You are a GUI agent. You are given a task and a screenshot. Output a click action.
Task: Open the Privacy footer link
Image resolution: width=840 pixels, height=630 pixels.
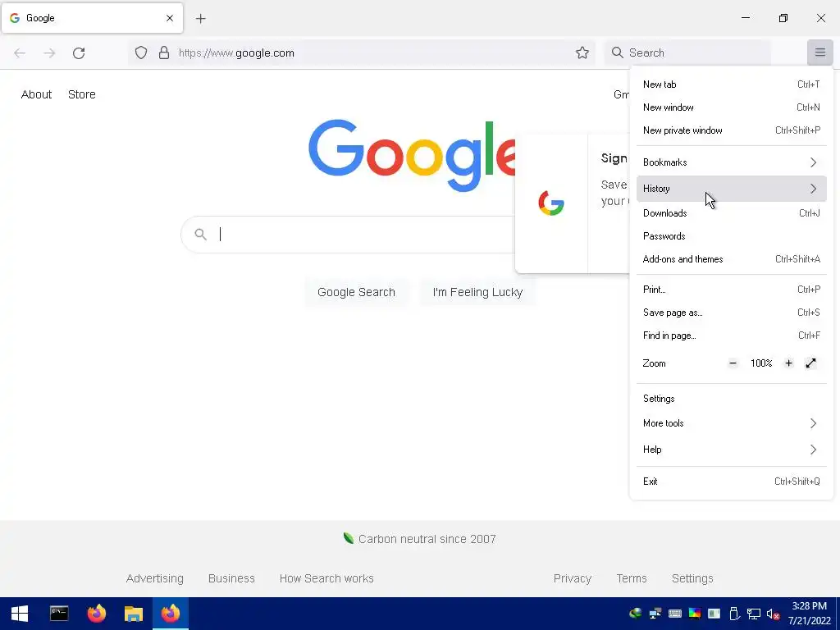pos(572,578)
